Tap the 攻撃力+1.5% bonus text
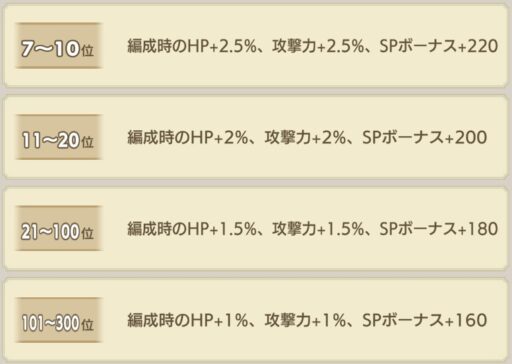 tap(318, 229)
